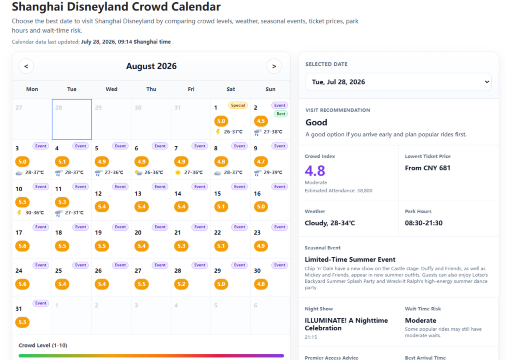Click the 4.8 crowd badge on August 30

(261, 284)
